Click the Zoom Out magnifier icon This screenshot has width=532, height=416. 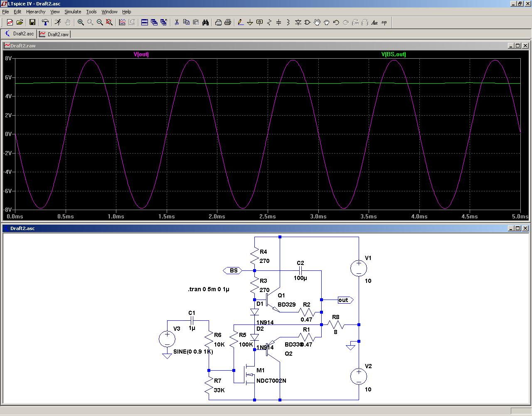click(100, 22)
